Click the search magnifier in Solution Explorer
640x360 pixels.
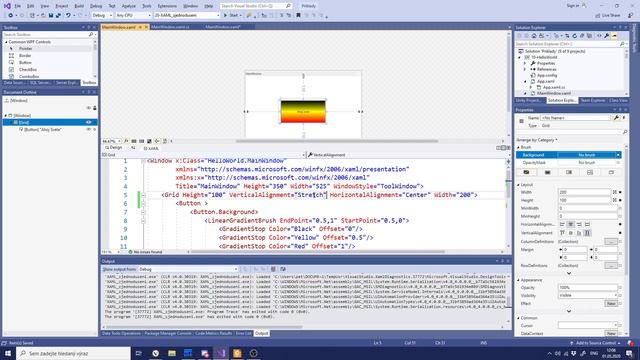click(x=622, y=44)
